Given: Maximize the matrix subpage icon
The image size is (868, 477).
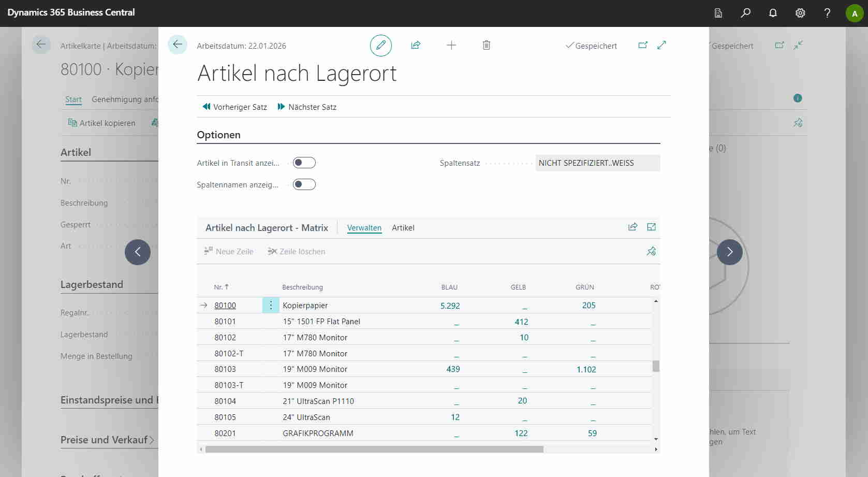Looking at the screenshot, I should [651, 227].
